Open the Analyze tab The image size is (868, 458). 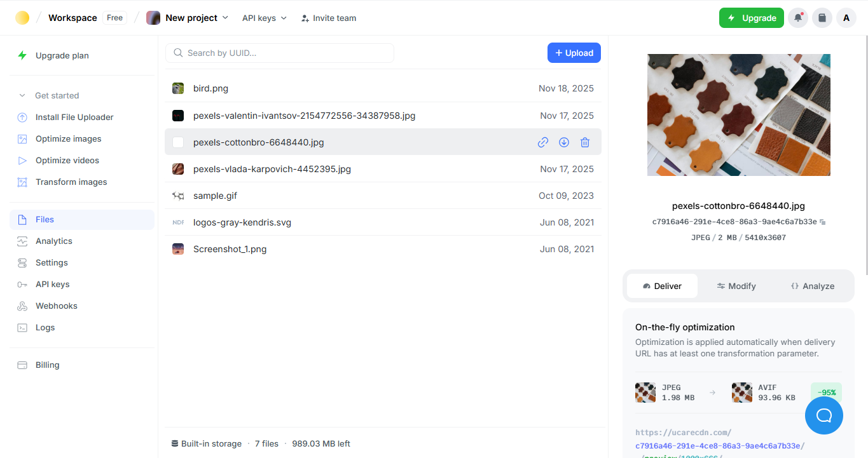(x=812, y=286)
